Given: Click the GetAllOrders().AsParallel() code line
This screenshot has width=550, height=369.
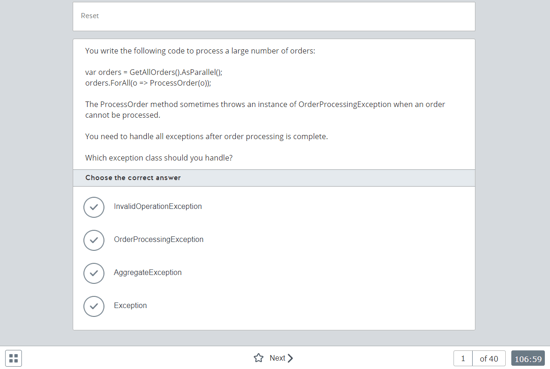Looking at the screenshot, I should click(154, 72).
